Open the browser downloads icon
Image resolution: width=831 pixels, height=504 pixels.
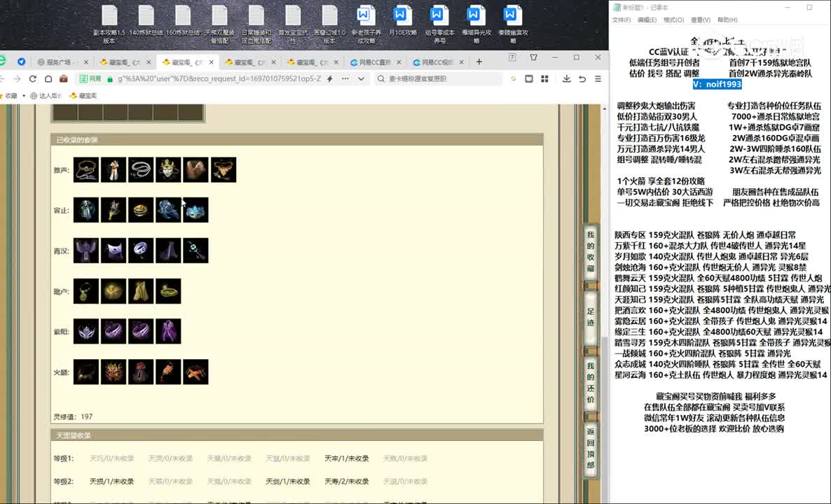[x=567, y=79]
